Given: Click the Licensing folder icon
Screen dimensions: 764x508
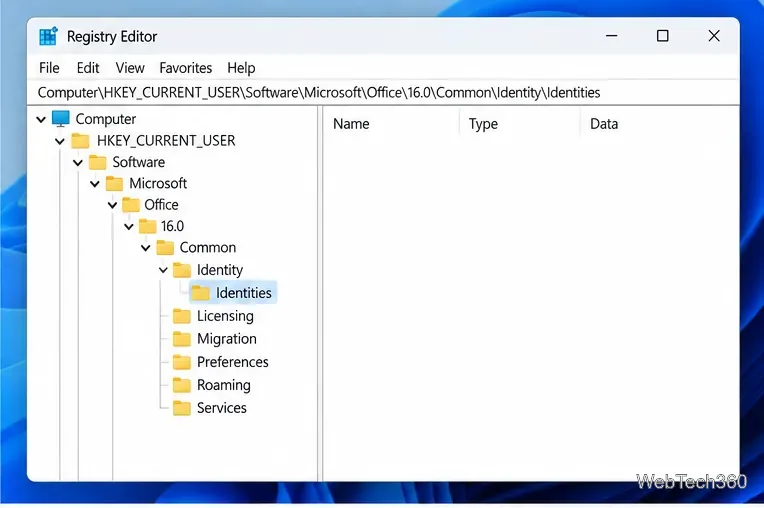Looking at the screenshot, I should (182, 316).
